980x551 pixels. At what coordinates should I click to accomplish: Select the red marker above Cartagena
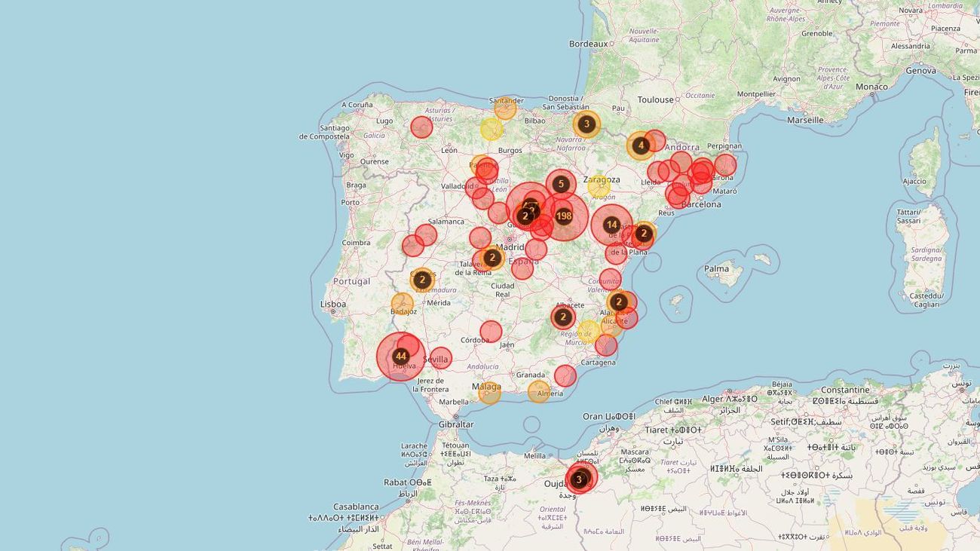(606, 345)
